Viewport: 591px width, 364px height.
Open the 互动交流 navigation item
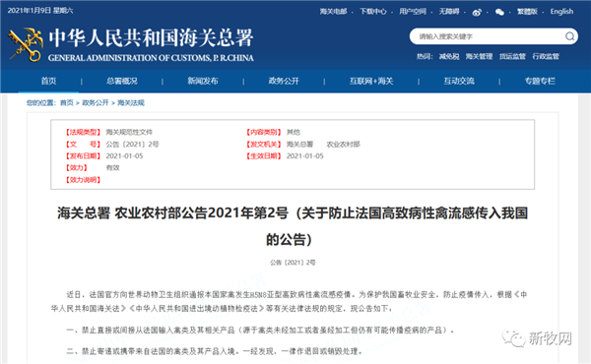click(x=459, y=81)
